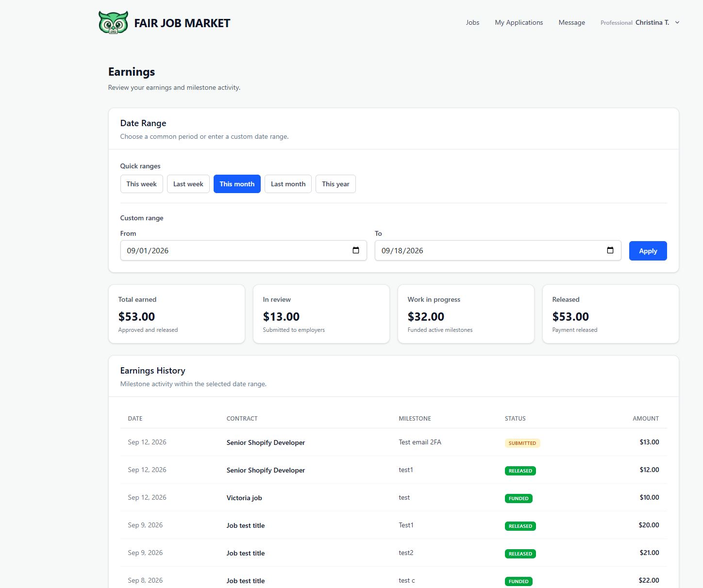The height and width of the screenshot is (588, 703).
Task: Click the Test email 2FA milestone cell
Action: tap(420, 442)
